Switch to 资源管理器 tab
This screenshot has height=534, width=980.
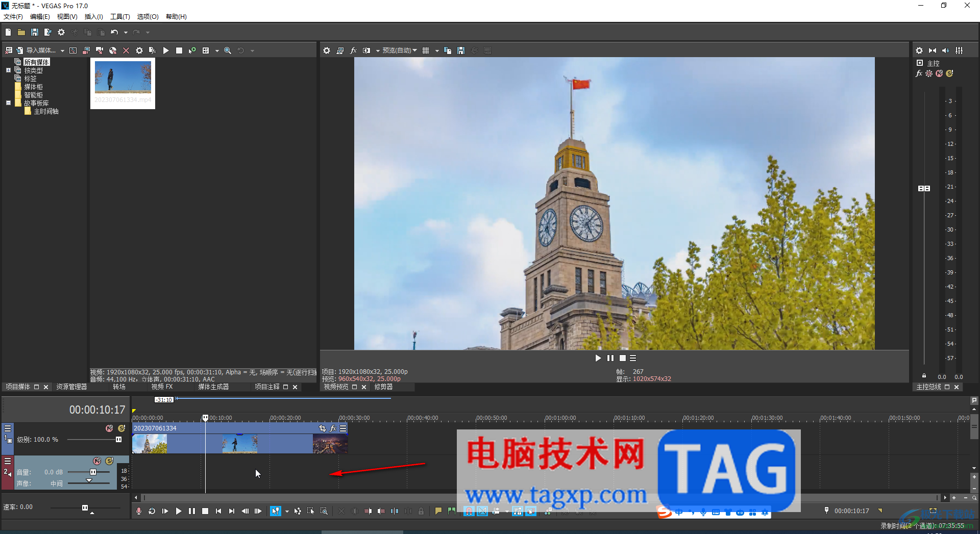coord(71,387)
